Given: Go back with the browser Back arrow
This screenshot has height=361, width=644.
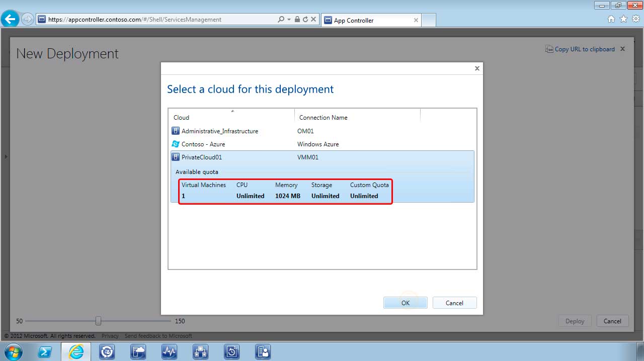Looking at the screenshot, I should [10, 19].
